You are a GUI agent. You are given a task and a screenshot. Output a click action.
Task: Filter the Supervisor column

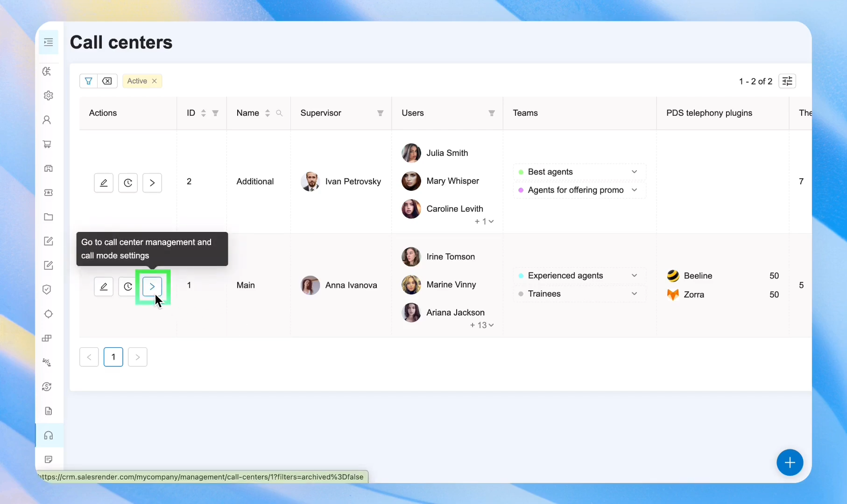coord(381,113)
